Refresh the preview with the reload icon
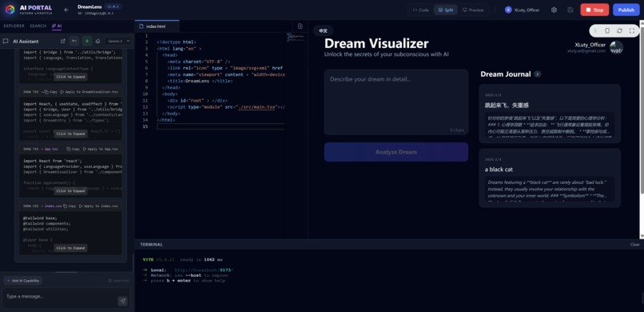644x312 pixels. (619, 31)
